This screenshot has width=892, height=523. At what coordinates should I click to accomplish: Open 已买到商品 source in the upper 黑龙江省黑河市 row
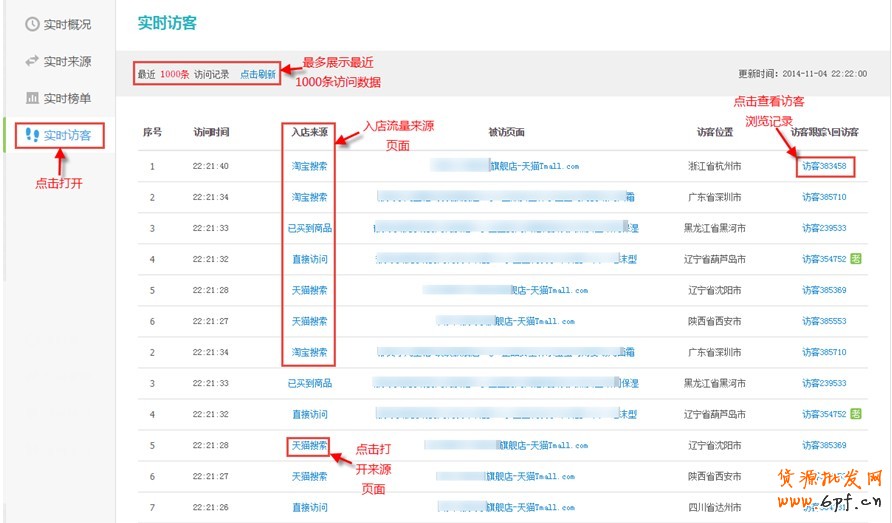coord(309,228)
